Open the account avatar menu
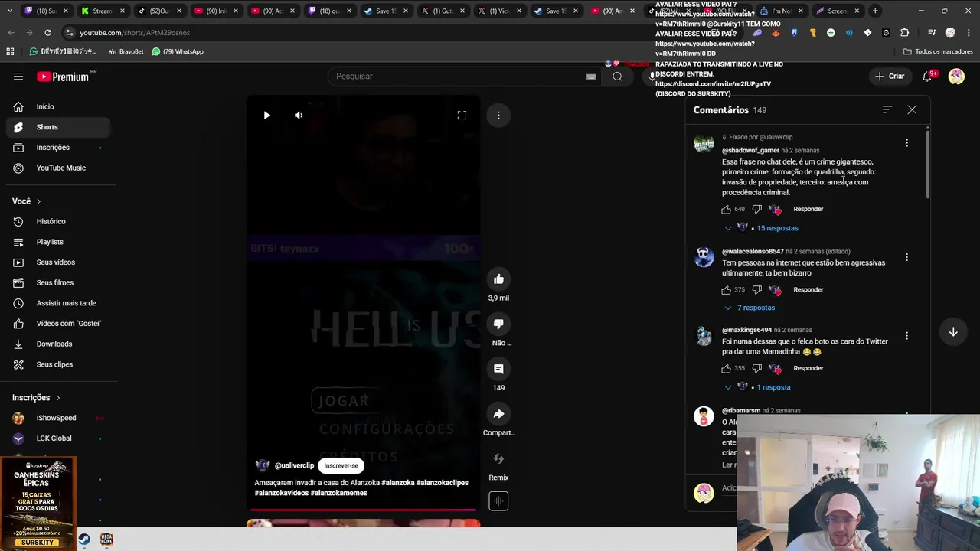Image resolution: width=980 pixels, height=551 pixels. [x=956, y=77]
